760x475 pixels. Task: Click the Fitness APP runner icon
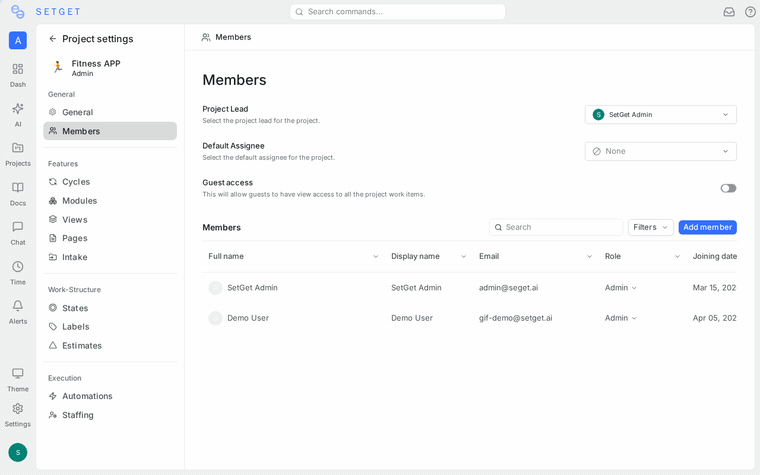pyautogui.click(x=58, y=67)
